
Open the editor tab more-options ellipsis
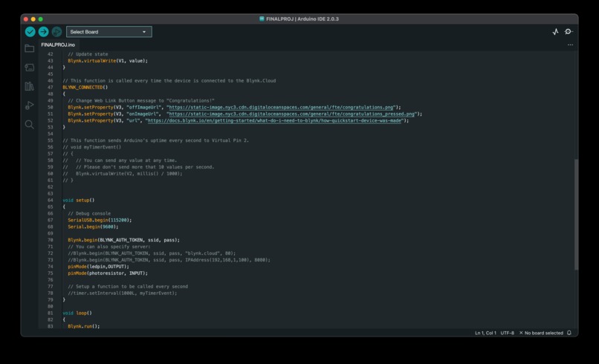coord(570,45)
